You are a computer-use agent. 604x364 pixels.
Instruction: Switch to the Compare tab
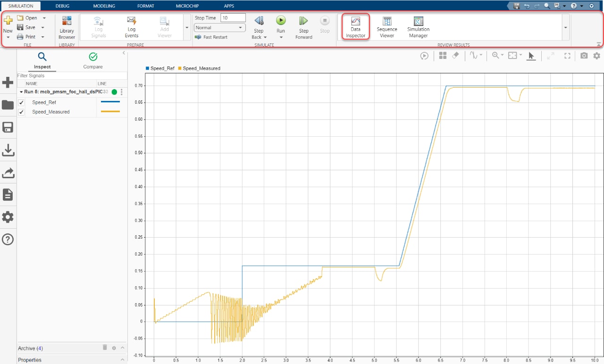(x=93, y=60)
